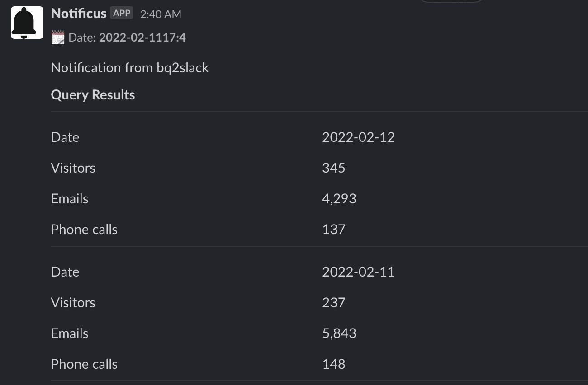The height and width of the screenshot is (385, 588).
Task: Click the Visitors label in first result
Action: click(x=73, y=168)
